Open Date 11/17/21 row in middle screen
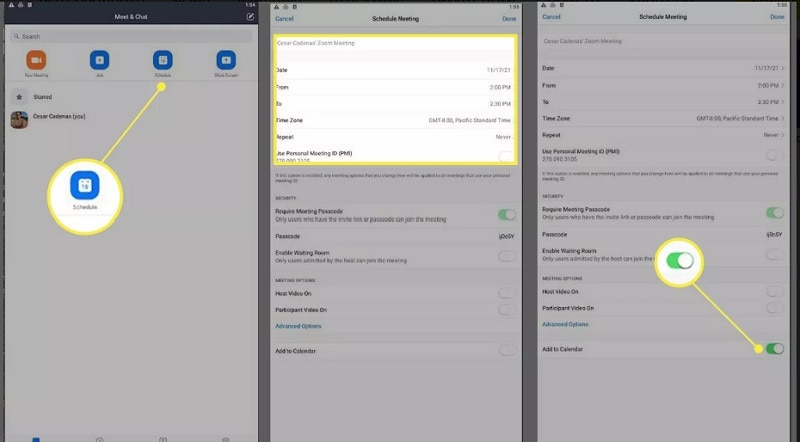800x442 pixels. pyautogui.click(x=395, y=70)
